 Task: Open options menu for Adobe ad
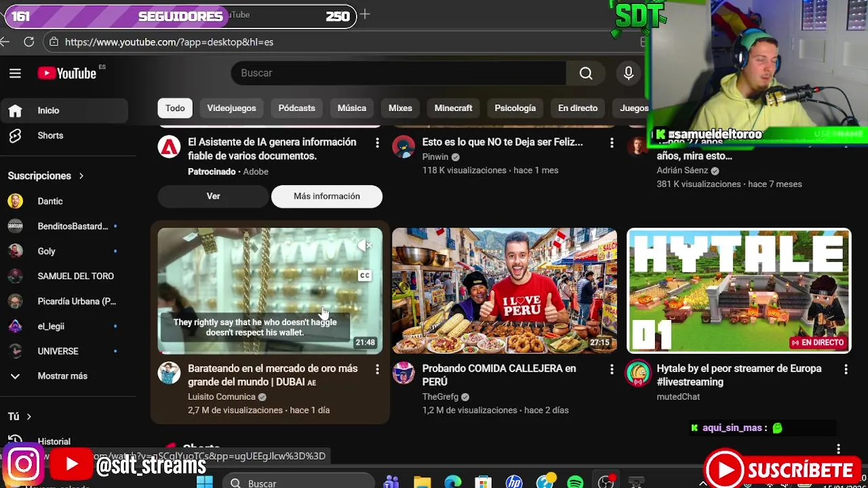tap(377, 143)
